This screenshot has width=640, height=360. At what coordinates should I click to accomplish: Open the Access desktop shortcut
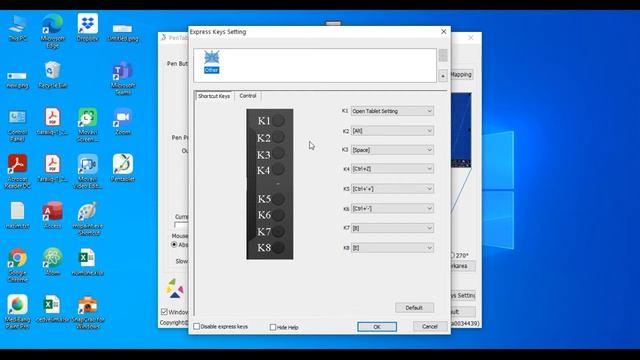(x=52, y=215)
